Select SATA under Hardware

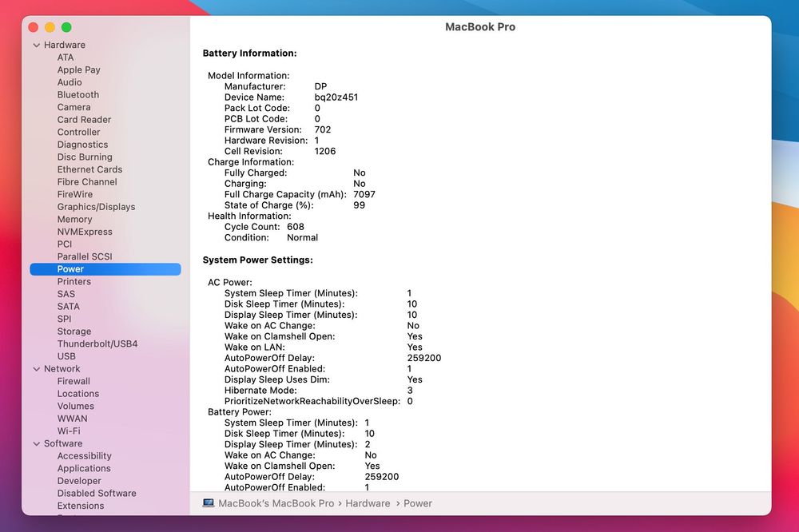click(x=68, y=307)
